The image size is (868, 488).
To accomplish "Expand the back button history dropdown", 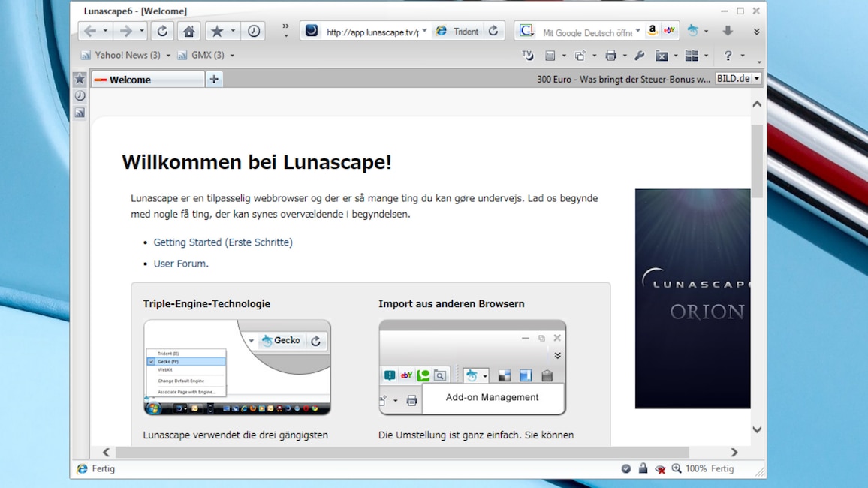I will coord(105,31).
